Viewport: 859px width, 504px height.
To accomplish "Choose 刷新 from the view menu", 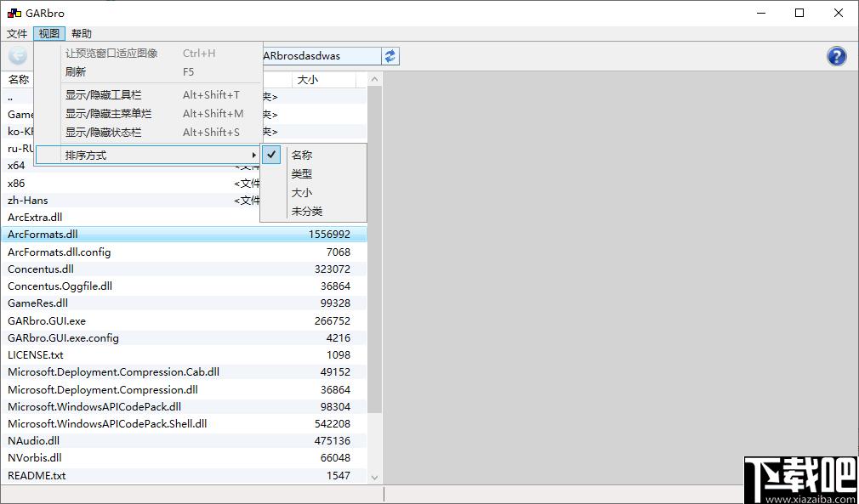I will tap(148, 71).
